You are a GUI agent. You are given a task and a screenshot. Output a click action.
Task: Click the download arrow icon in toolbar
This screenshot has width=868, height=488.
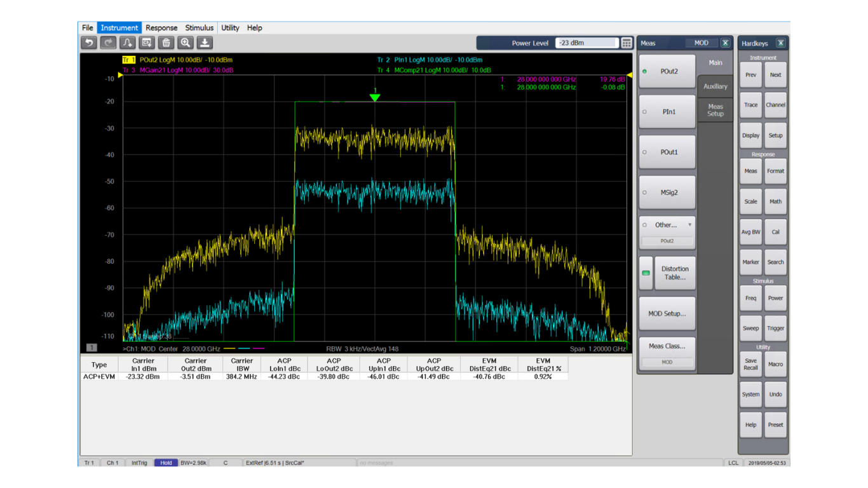click(205, 43)
